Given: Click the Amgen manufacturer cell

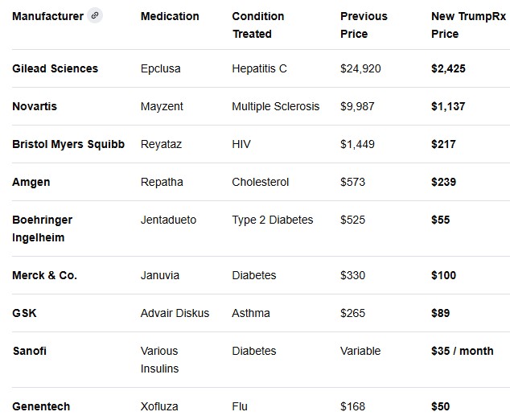Looking at the screenshot, I should pos(31,182).
